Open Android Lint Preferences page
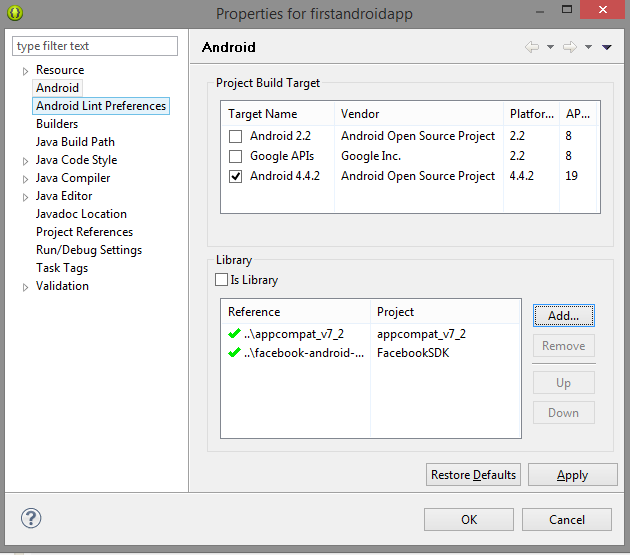 [101, 106]
